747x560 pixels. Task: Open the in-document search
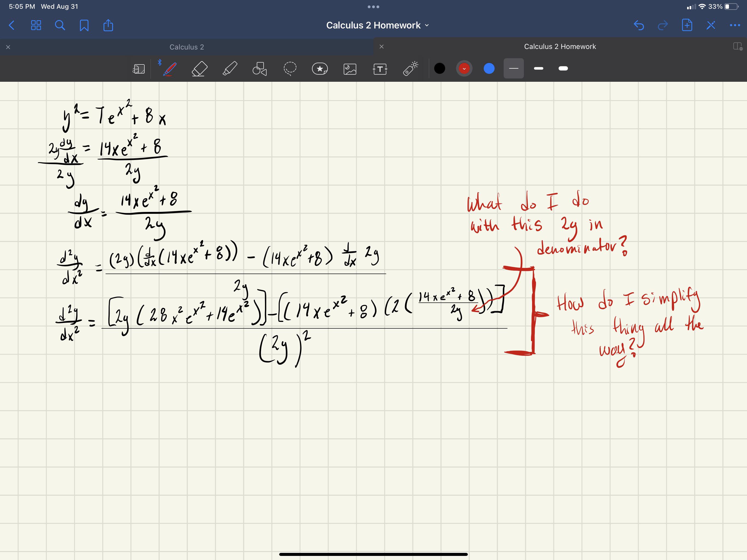click(x=60, y=25)
